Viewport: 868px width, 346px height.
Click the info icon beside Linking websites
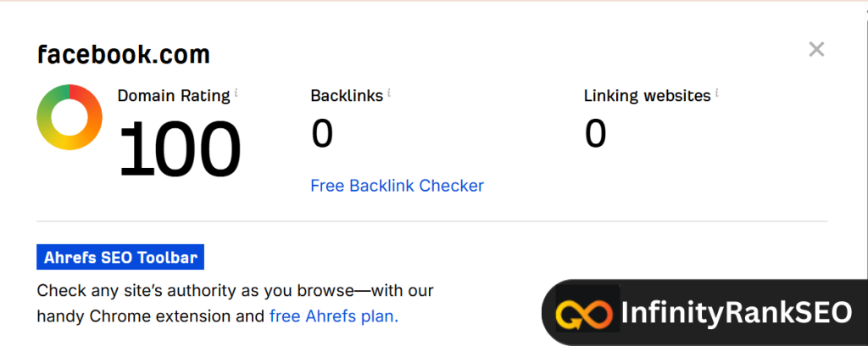pyautogui.click(x=716, y=92)
